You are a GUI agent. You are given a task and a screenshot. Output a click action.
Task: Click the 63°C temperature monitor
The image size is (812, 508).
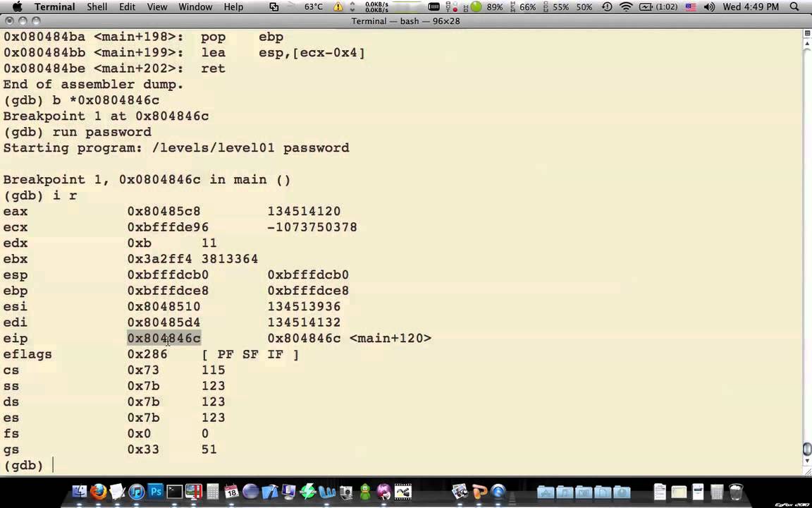[x=313, y=7]
